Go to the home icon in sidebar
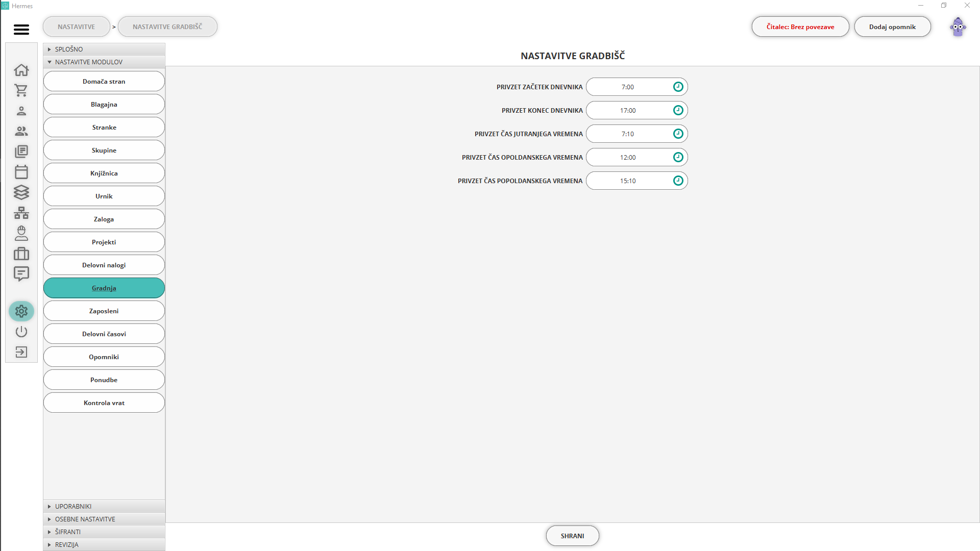Screen dimensions: 980x551 [x=21, y=70]
